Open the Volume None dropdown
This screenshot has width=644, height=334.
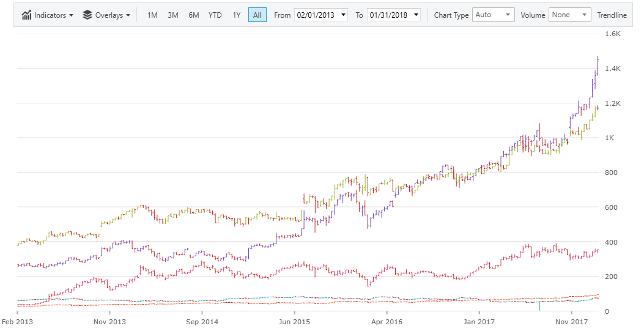(569, 15)
